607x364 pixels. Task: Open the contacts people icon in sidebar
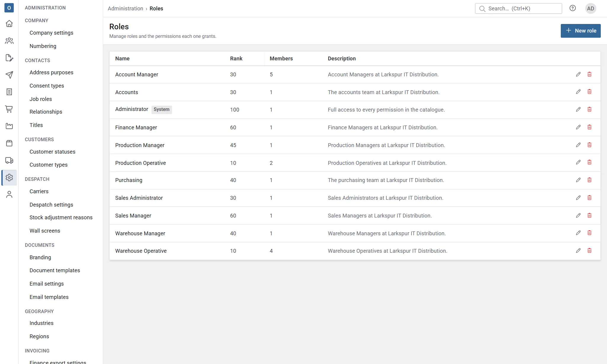[x=9, y=41]
